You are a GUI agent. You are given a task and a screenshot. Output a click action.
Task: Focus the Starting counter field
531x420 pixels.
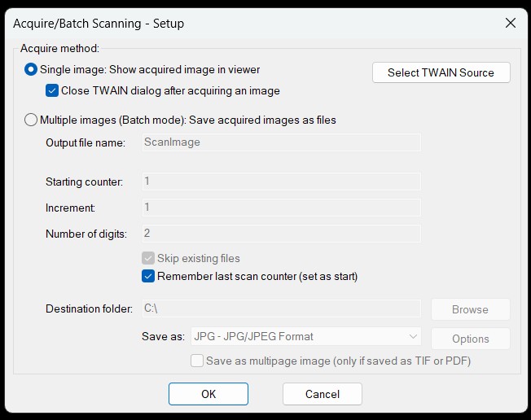tap(280, 182)
